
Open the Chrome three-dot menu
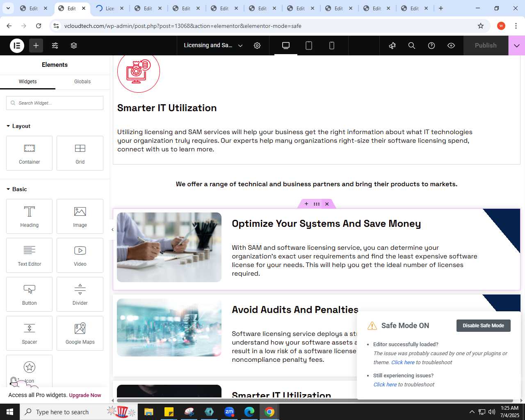pos(516,26)
